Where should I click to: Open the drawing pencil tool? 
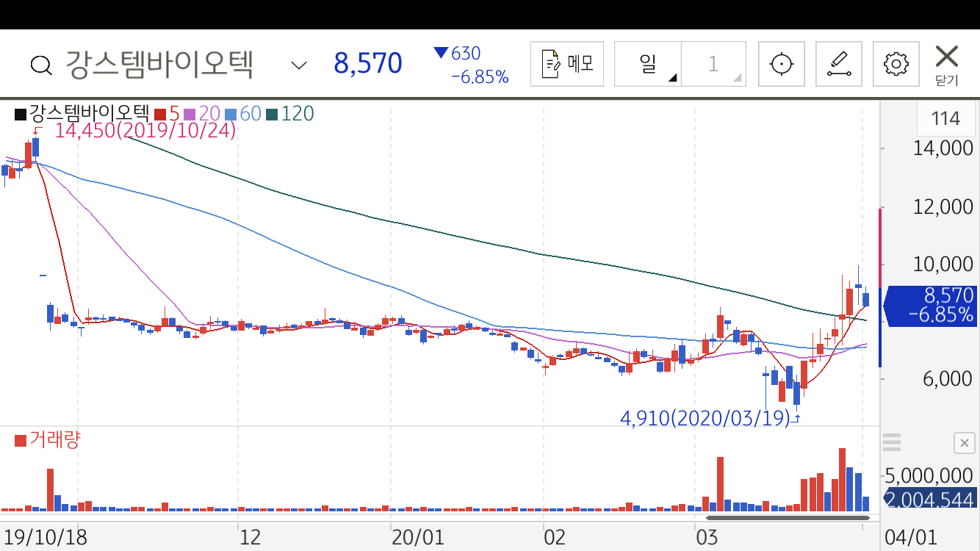pos(839,64)
